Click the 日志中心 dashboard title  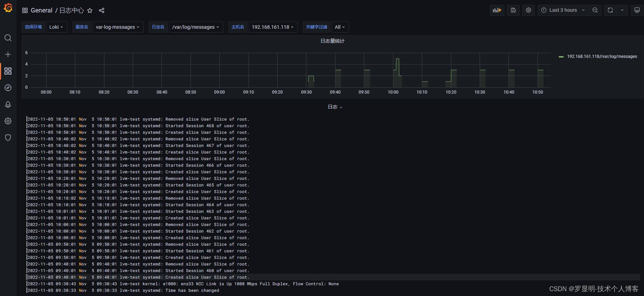(71, 10)
